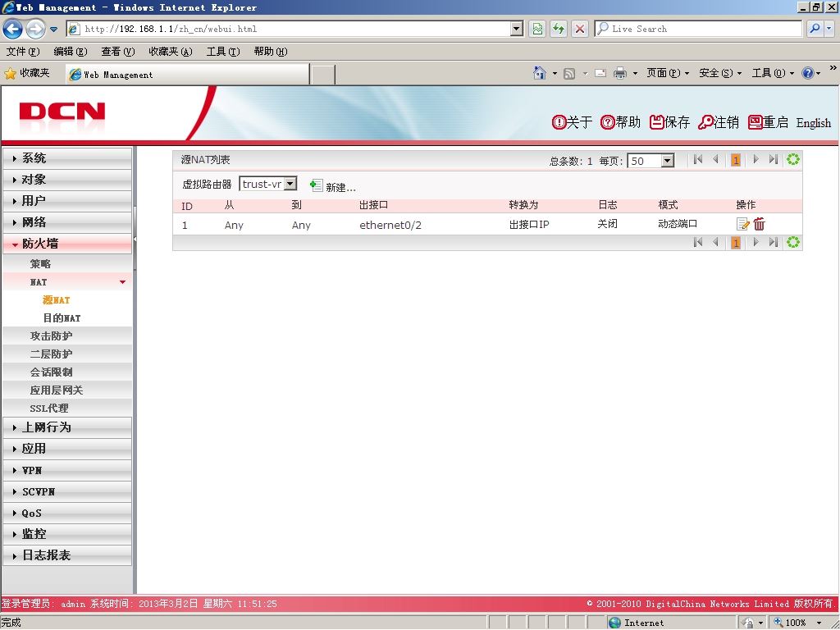Expand the QoS sidebar section

pos(67,514)
